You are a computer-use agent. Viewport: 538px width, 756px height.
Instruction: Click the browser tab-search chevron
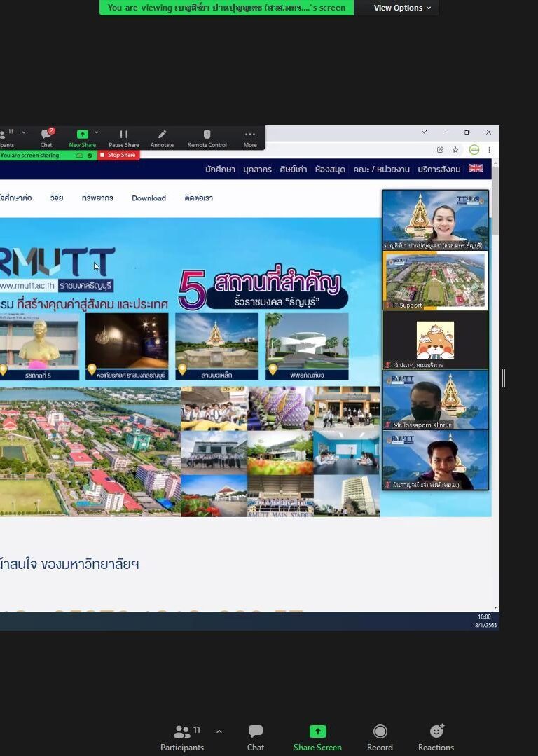coord(425,132)
